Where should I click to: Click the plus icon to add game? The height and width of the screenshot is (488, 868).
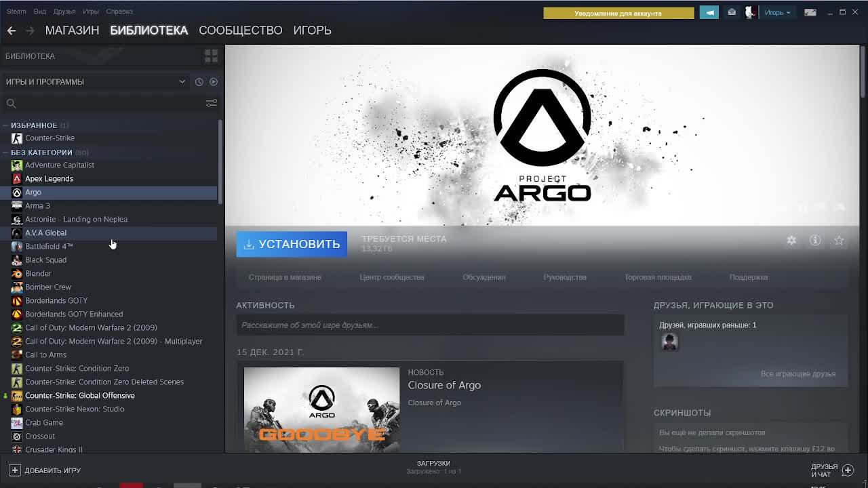(x=14, y=470)
